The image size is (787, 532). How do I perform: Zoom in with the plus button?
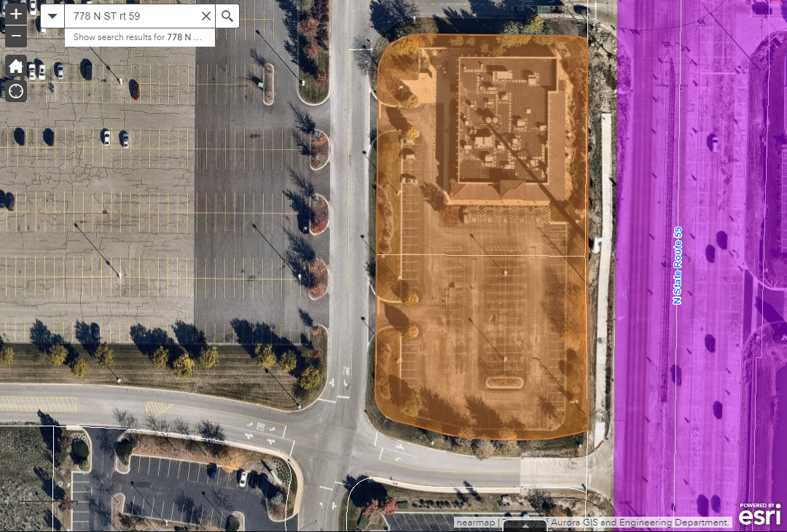tap(16, 14)
